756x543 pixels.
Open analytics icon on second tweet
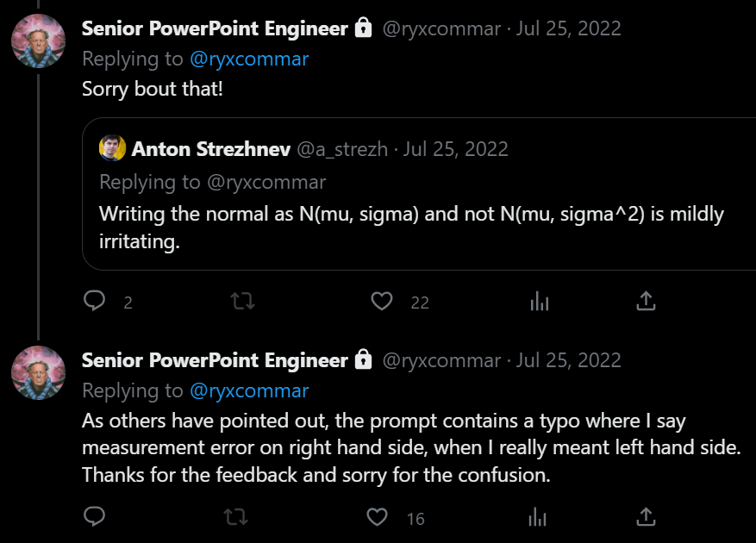(538, 517)
